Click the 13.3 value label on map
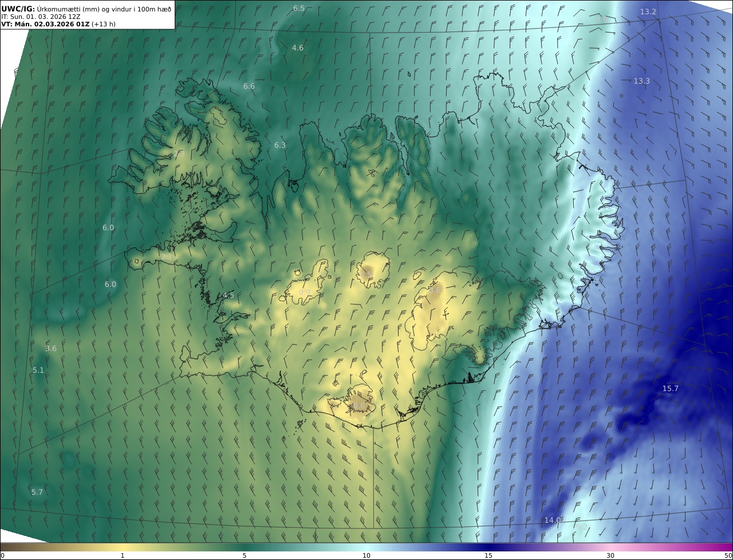733x560 pixels. (641, 81)
